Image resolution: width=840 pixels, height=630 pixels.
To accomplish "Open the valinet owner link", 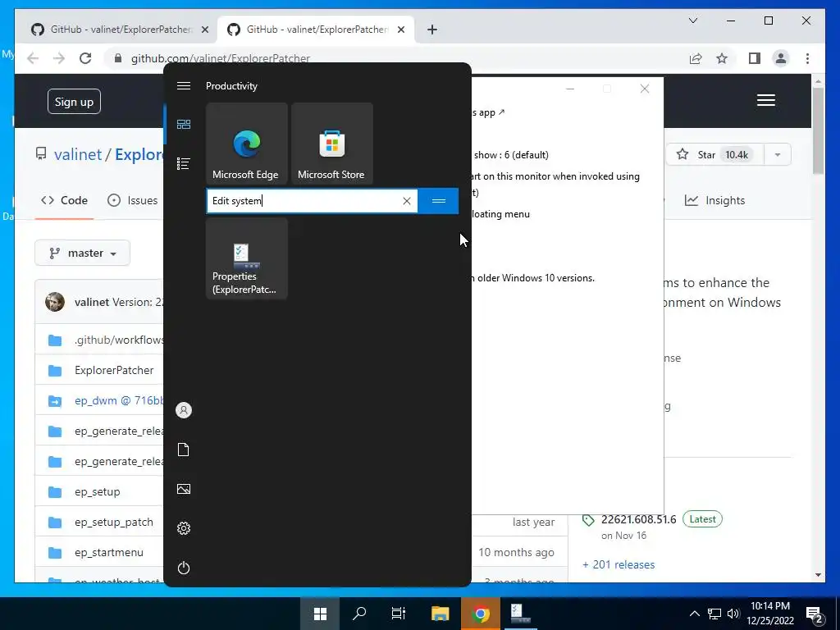I will pos(78,154).
